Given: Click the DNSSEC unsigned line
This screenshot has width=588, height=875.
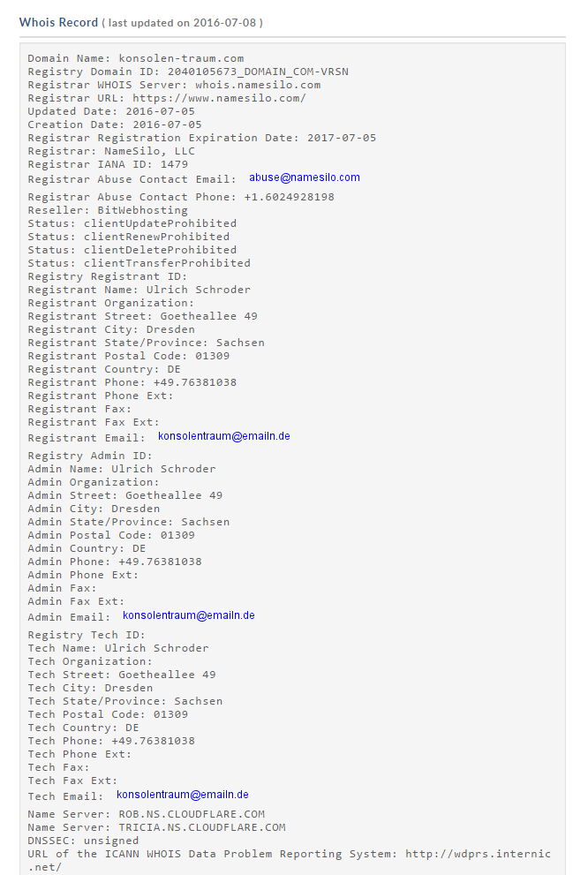Looking at the screenshot, I should pyautogui.click(x=83, y=841).
